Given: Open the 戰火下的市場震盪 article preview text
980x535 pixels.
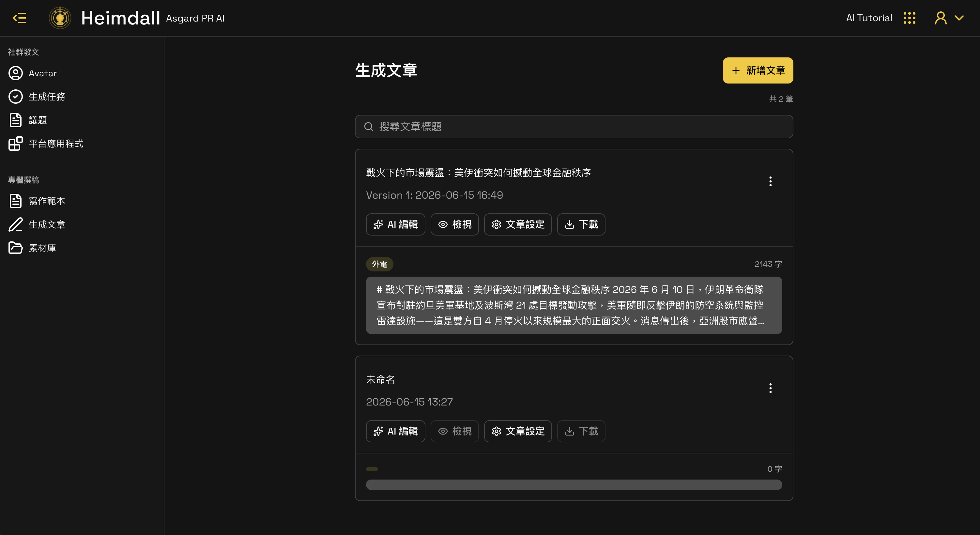Looking at the screenshot, I should click(x=574, y=305).
